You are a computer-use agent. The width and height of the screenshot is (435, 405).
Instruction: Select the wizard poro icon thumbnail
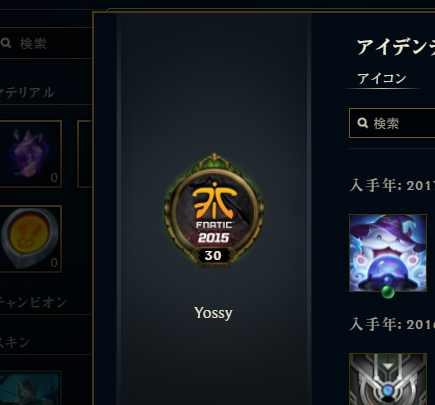(x=388, y=253)
